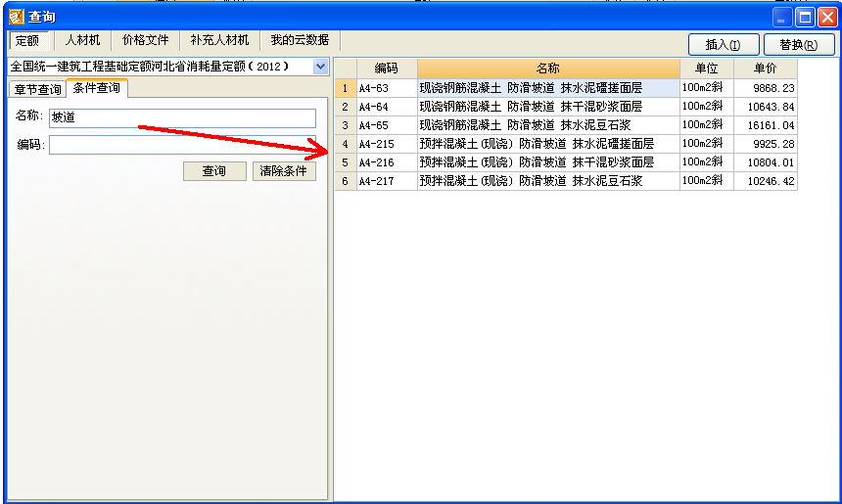Focus the 编码 input field
This screenshot has width=842, height=504.
[x=182, y=145]
